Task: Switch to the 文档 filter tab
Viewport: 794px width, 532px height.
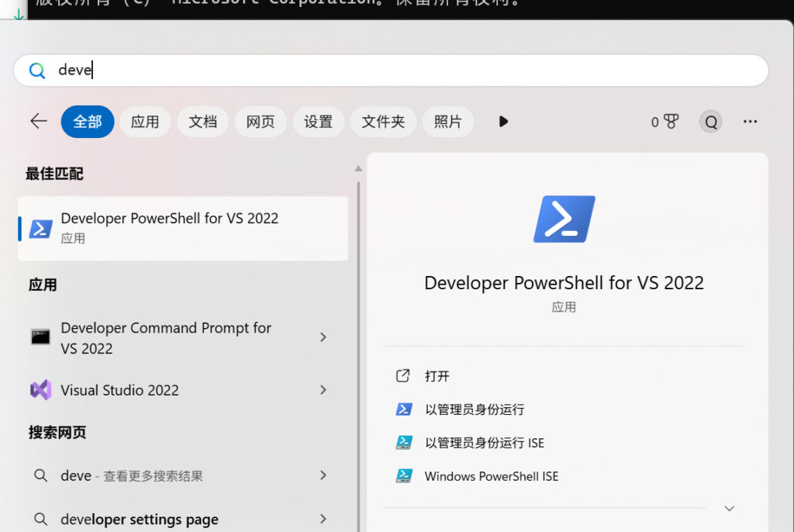Action: coord(202,121)
